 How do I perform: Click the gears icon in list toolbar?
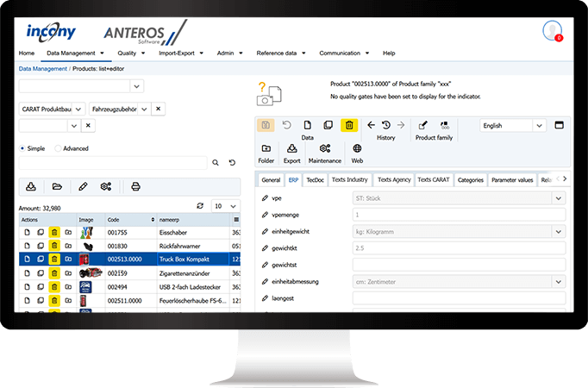click(106, 186)
